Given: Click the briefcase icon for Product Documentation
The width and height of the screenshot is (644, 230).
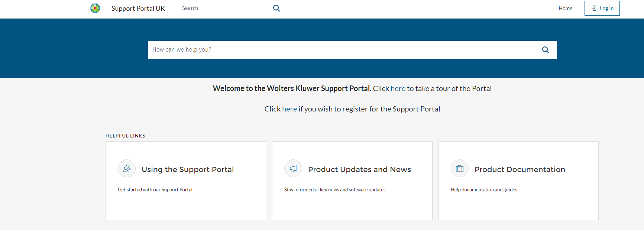Looking at the screenshot, I should [x=460, y=169].
